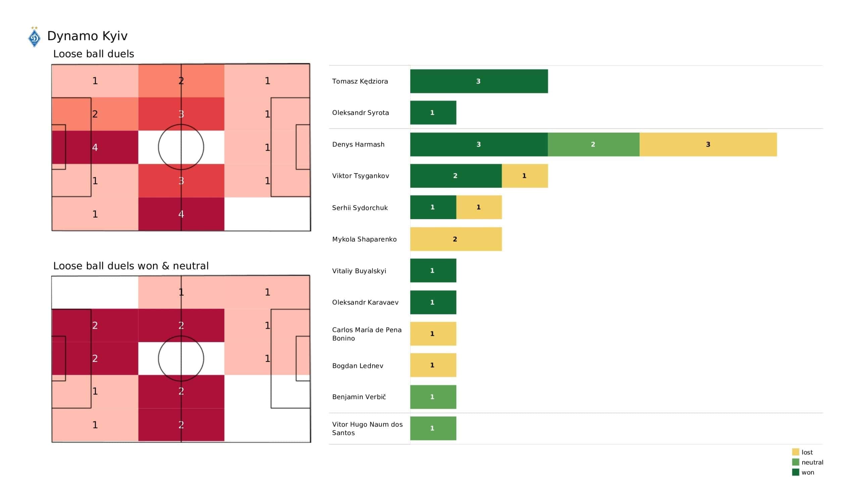Click the Bogdan Lednev player name
Viewport: 859px width, 504px height.
358,366
